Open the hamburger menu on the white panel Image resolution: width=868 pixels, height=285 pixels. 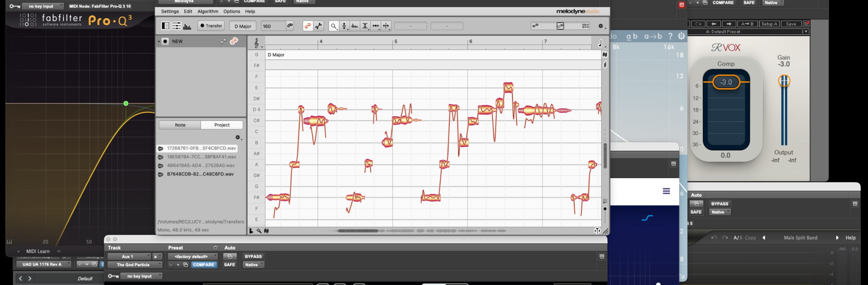666,191
